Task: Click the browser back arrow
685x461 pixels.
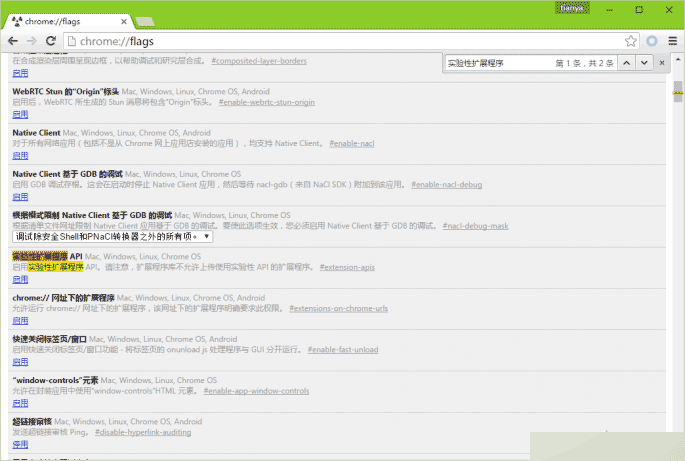Action: 13,41
